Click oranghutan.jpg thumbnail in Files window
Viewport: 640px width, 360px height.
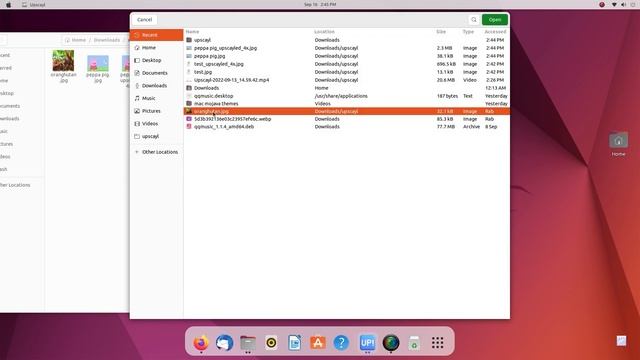[x=63, y=61]
